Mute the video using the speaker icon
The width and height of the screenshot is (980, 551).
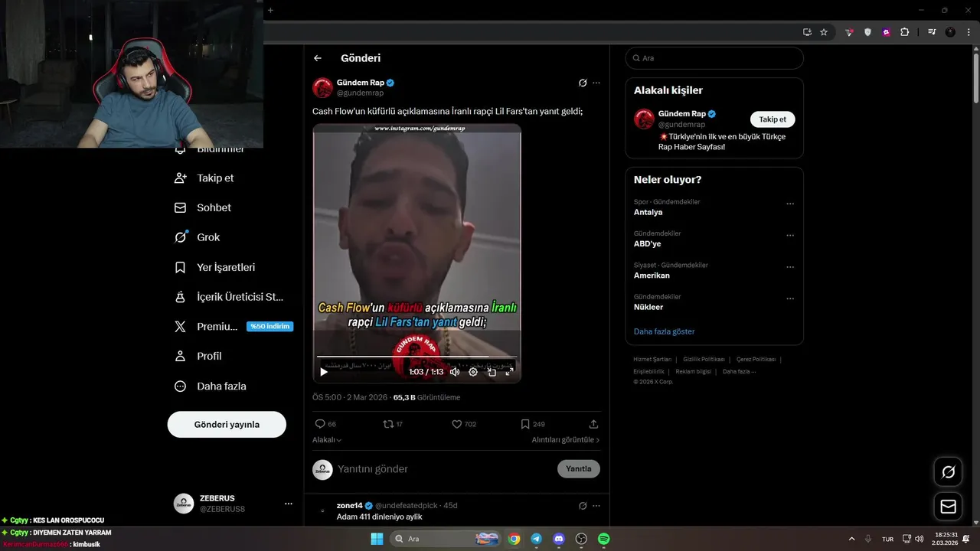[455, 372]
